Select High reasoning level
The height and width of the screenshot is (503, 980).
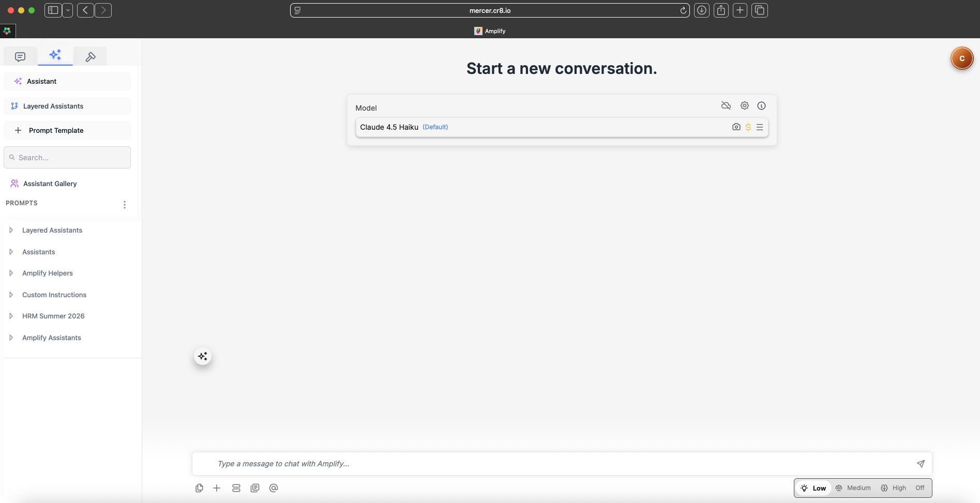tap(894, 488)
